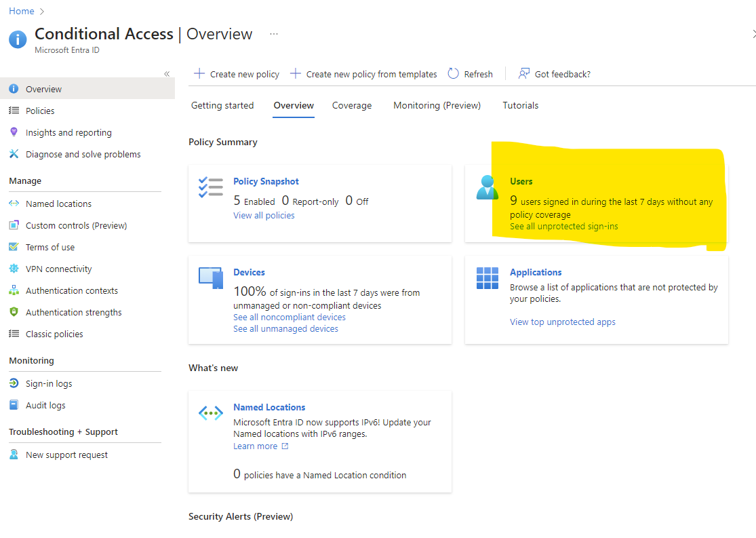Click the '0 Report-only' policy count
The height and width of the screenshot is (538, 756).
click(x=310, y=200)
